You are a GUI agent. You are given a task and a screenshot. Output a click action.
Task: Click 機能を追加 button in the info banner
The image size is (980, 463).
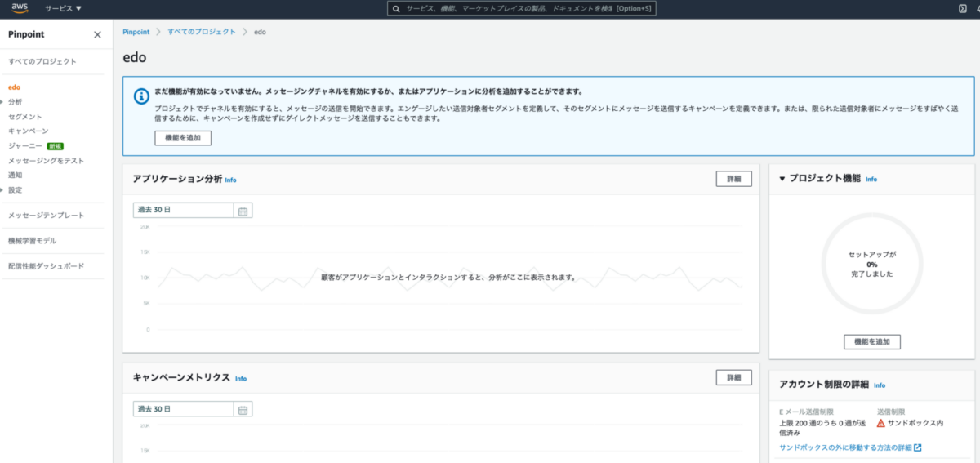[x=183, y=138]
